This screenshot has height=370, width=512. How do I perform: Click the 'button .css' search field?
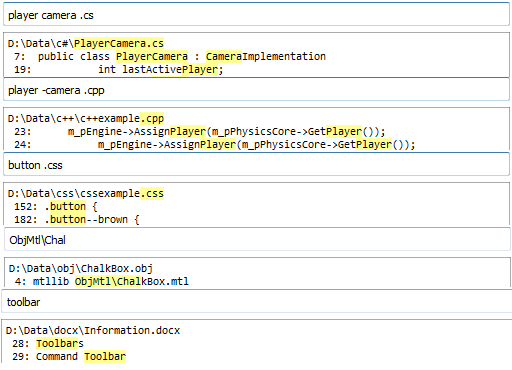(256, 165)
